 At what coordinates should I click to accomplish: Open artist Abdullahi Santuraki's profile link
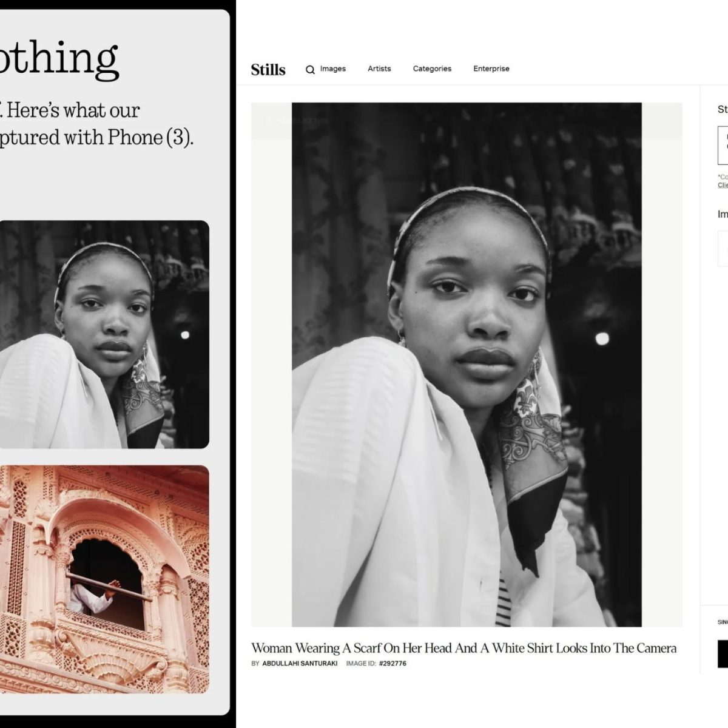(x=300, y=664)
